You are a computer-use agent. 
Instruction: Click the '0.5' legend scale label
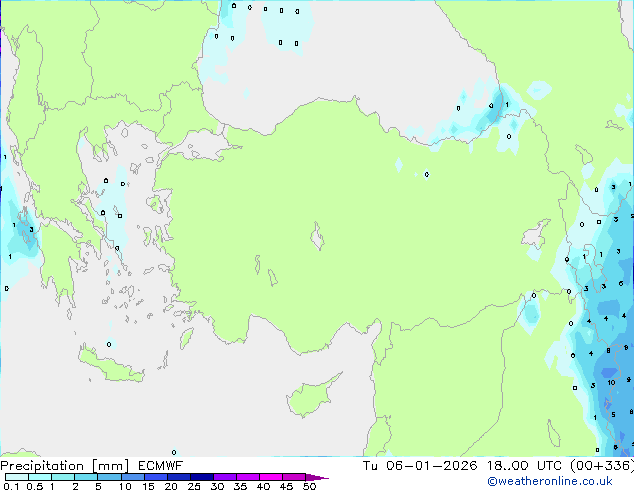pos(34,486)
